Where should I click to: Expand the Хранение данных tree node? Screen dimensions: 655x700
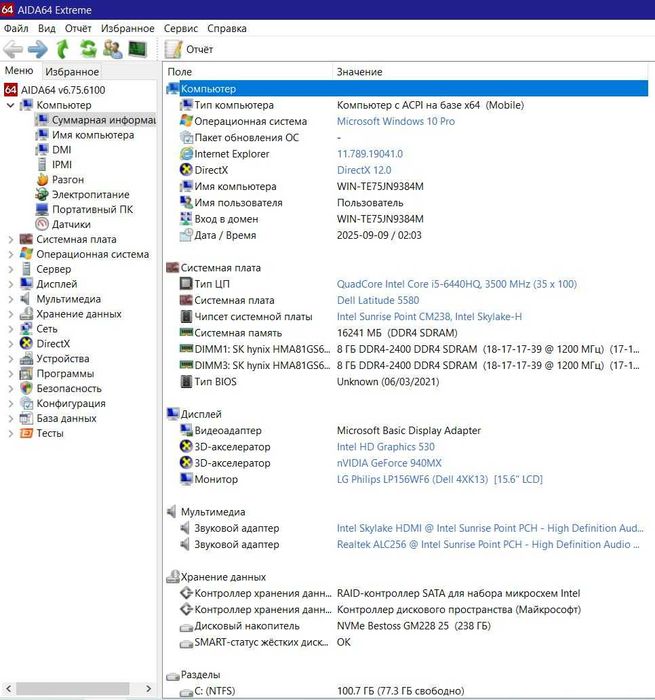pyautogui.click(x=11, y=314)
